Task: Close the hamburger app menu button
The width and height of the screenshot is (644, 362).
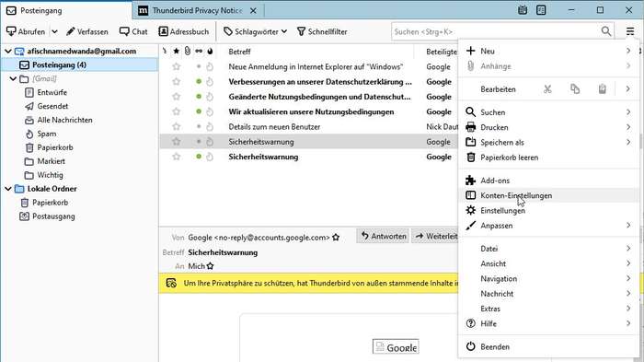Action: pos(630,31)
